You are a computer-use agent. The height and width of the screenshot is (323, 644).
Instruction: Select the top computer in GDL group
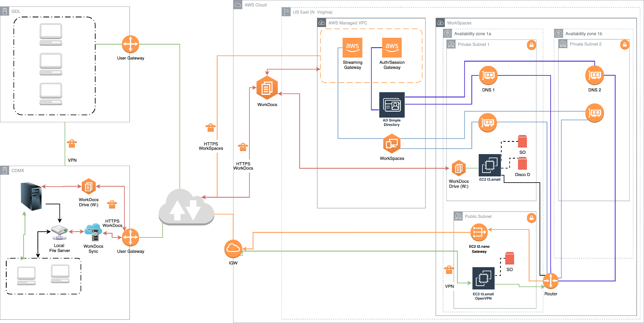click(x=51, y=35)
